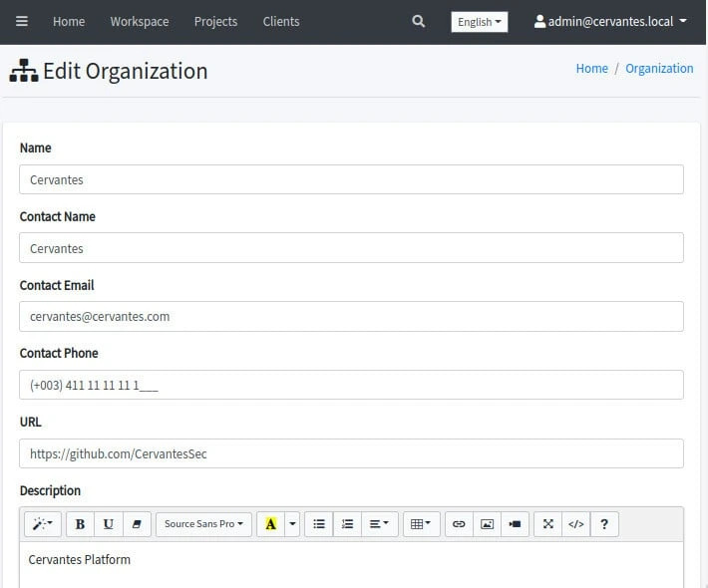Screen dimensions: 708x588
Task: Click the search magnifier icon
Action: pyautogui.click(x=418, y=21)
